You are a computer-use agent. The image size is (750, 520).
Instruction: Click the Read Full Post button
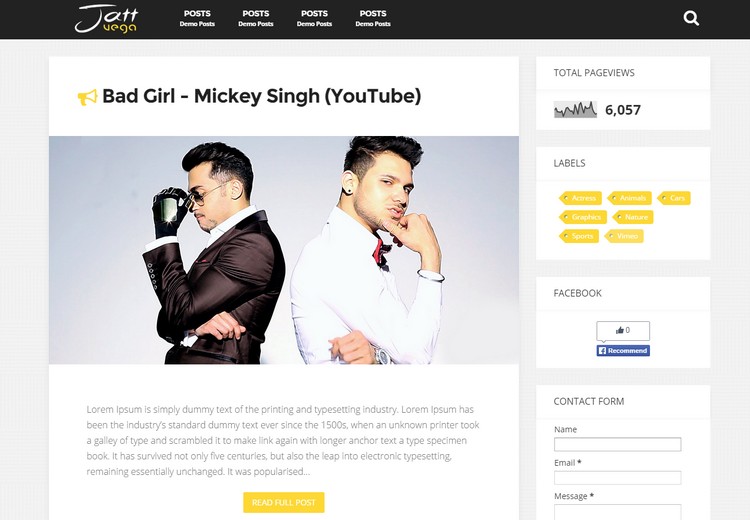[284, 502]
